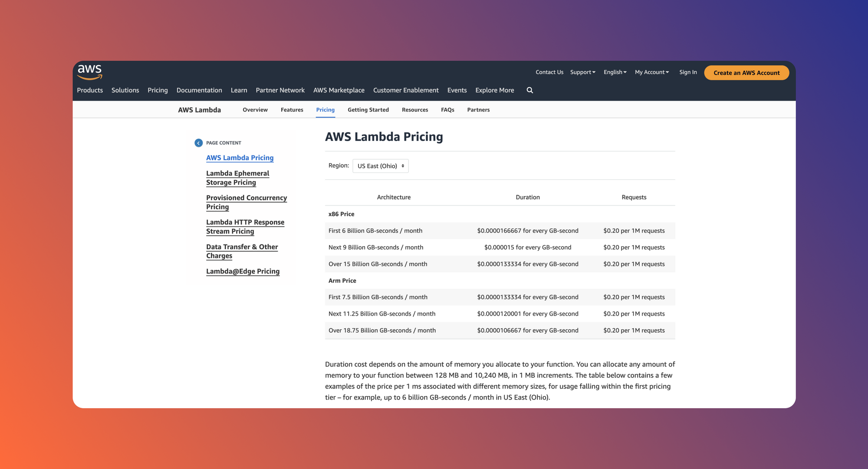Click the Architecture column header

tap(394, 197)
